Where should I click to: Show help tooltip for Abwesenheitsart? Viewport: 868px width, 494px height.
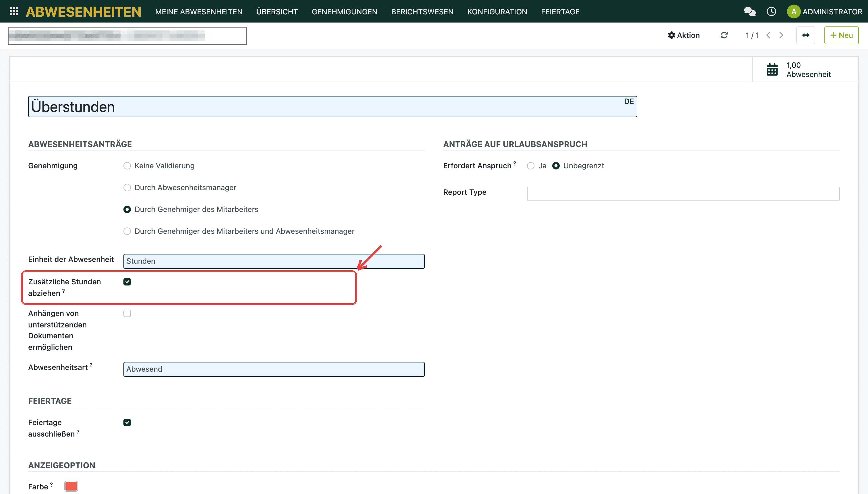pos(91,365)
